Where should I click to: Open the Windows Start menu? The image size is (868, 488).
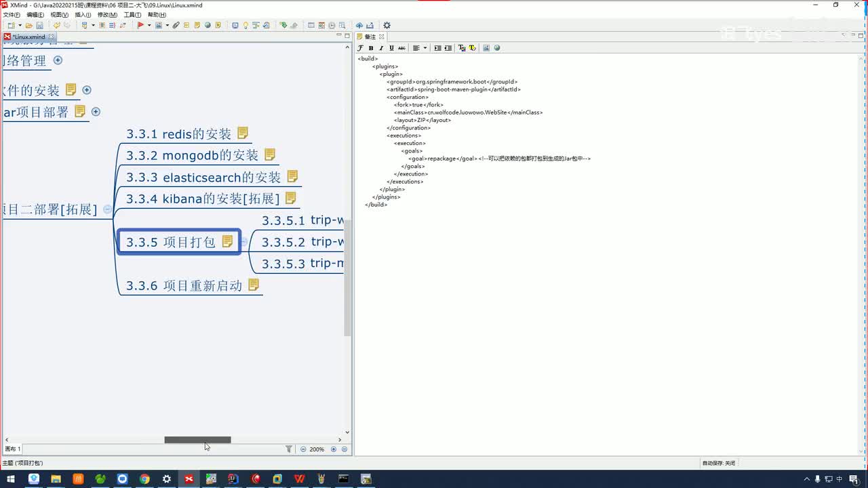click(11, 479)
